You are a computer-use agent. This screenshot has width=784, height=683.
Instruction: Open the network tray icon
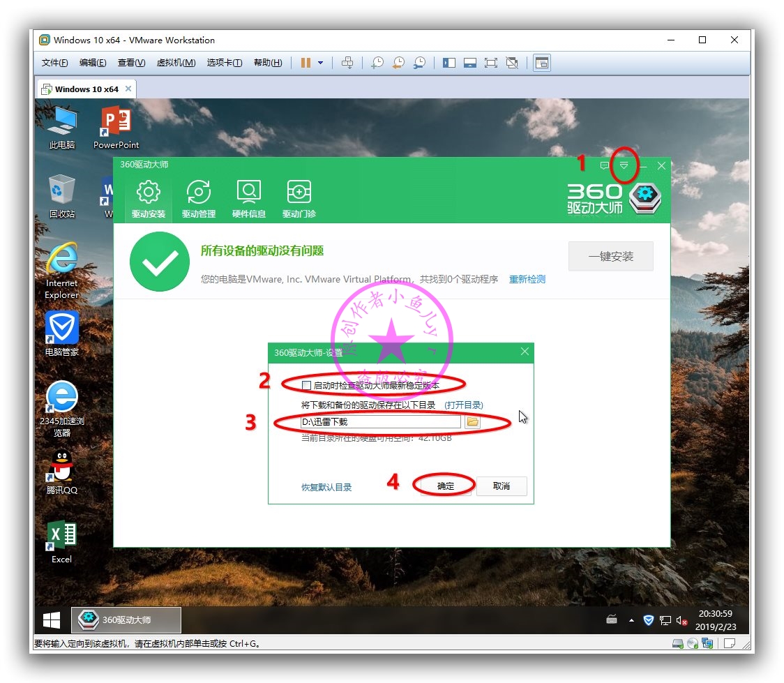pyautogui.click(x=665, y=620)
